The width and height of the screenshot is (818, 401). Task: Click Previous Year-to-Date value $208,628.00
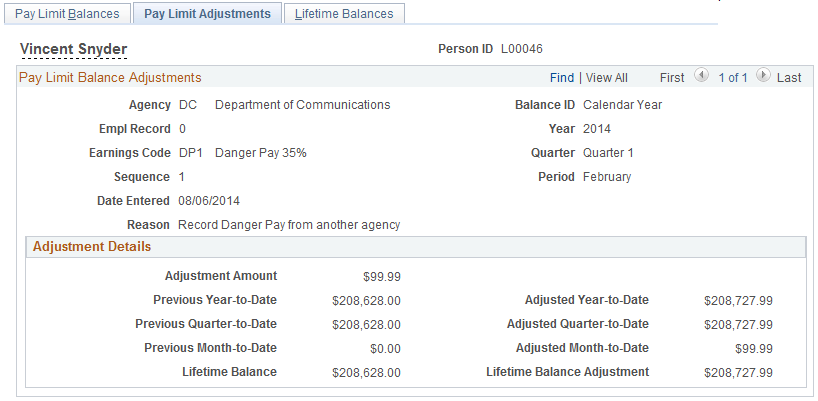(x=366, y=301)
